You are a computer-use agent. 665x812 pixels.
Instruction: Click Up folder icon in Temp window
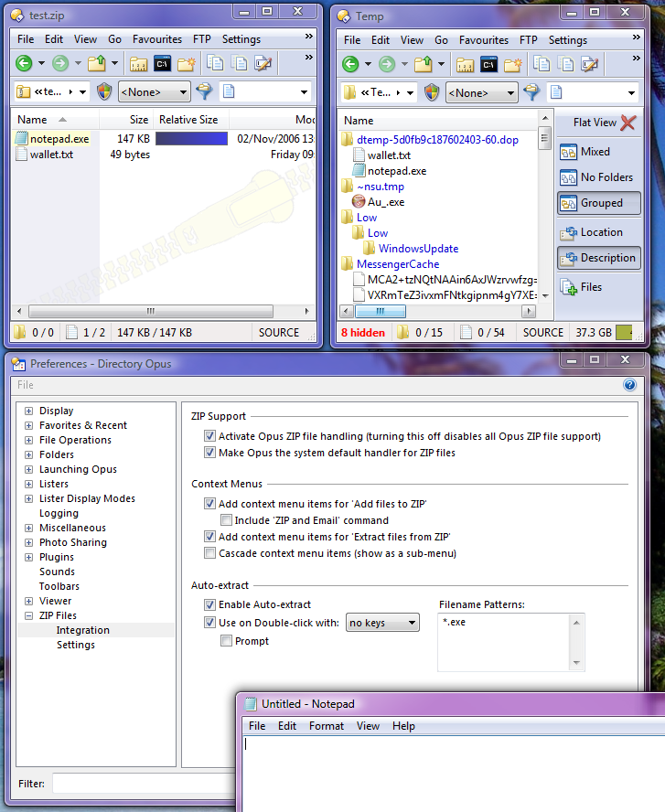click(424, 64)
